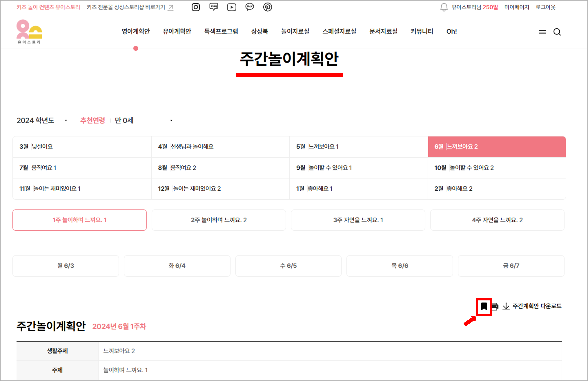The image size is (588, 381).
Task: Click the 유아스토리 logo
Action: point(29,32)
